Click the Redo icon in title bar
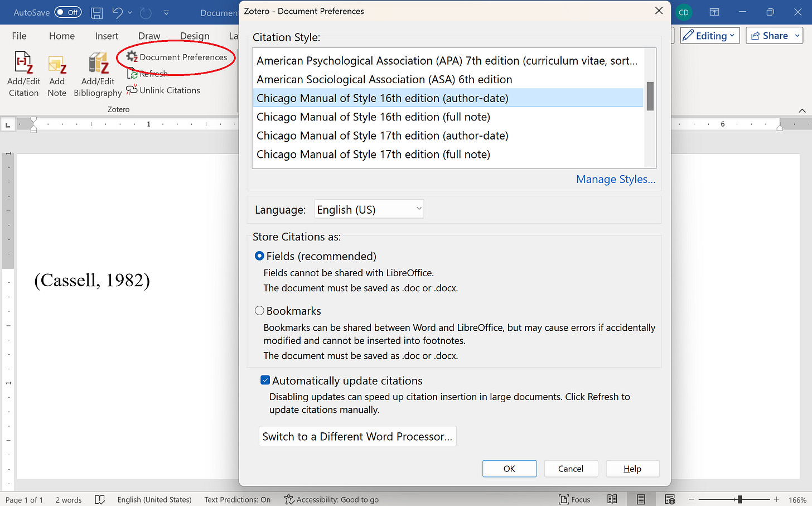This screenshot has width=812, height=506. [146, 12]
